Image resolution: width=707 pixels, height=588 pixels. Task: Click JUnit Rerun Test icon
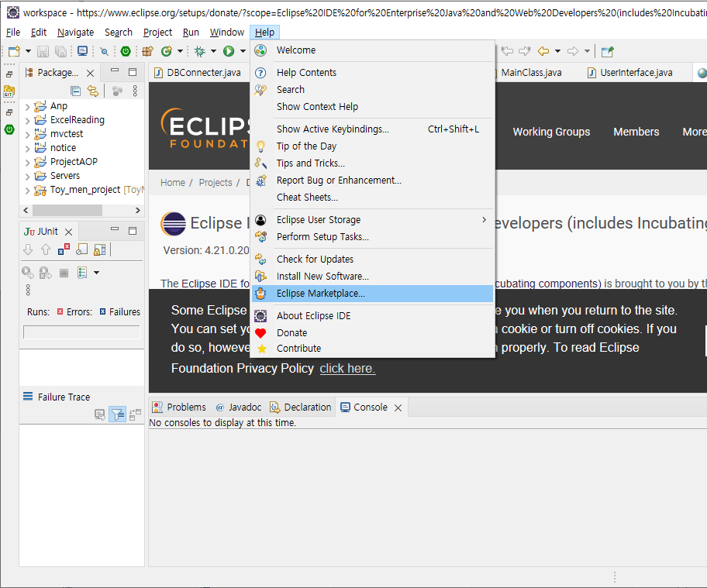(27, 273)
